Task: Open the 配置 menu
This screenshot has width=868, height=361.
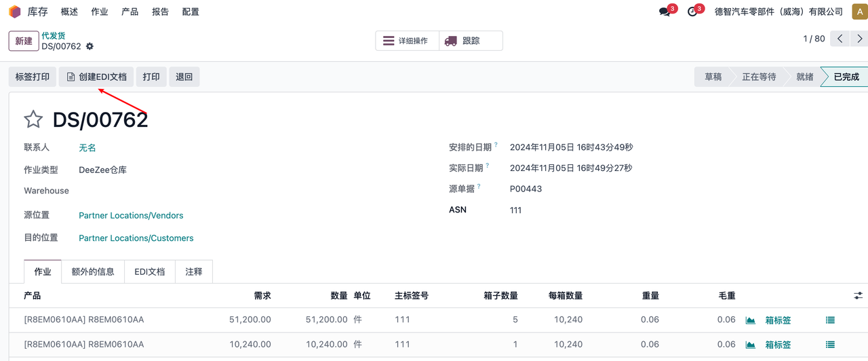Action: pos(191,12)
